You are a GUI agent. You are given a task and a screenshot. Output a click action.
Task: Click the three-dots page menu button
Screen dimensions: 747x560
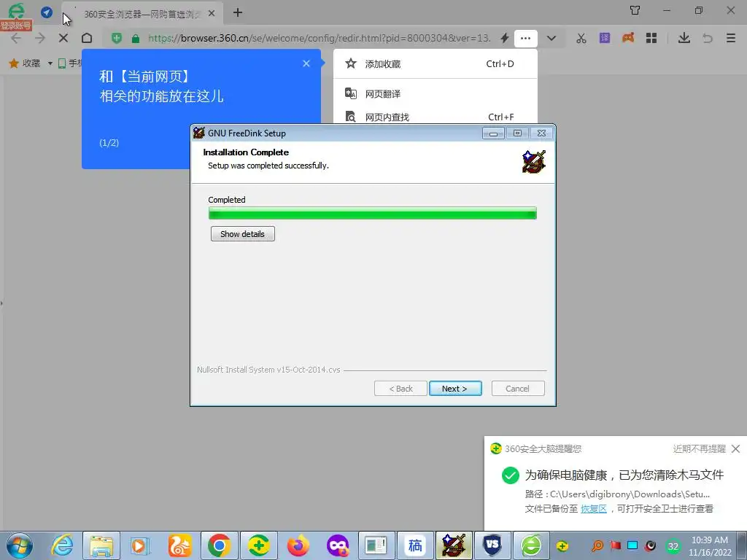(x=525, y=38)
